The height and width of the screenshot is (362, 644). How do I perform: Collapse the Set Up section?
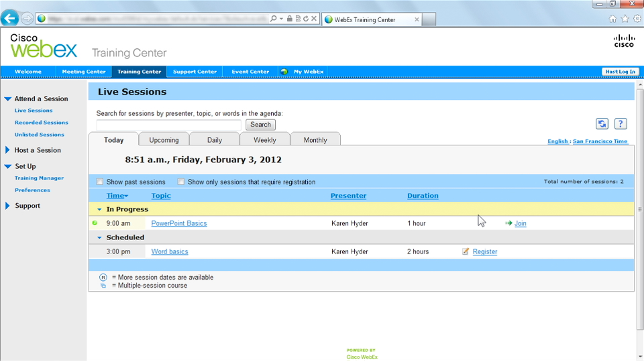point(8,166)
